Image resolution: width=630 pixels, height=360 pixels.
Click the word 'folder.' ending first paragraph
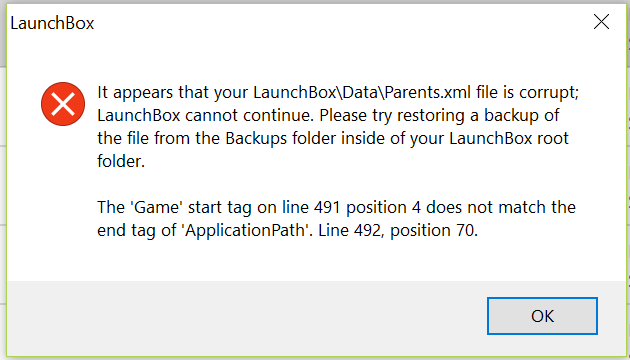click(x=121, y=162)
